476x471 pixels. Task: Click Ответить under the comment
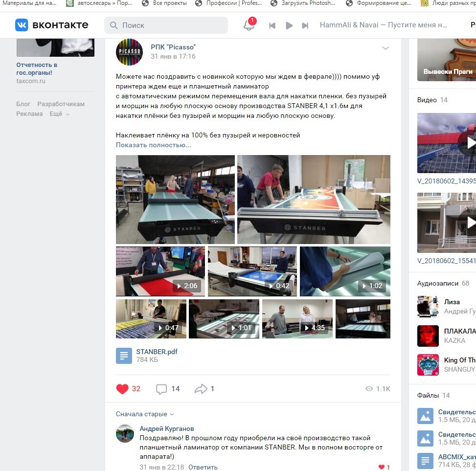[x=203, y=467]
